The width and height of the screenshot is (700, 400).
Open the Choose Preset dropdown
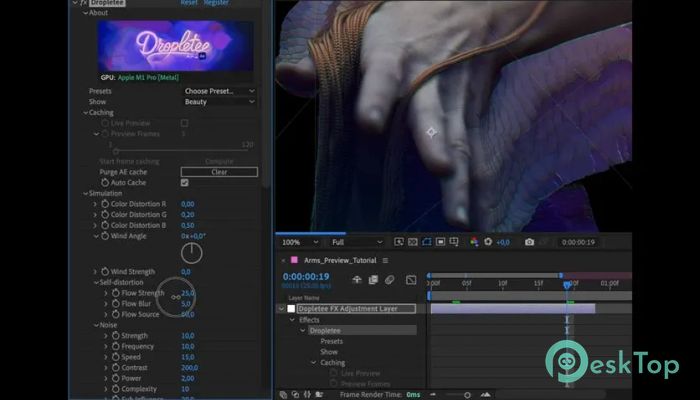point(219,91)
